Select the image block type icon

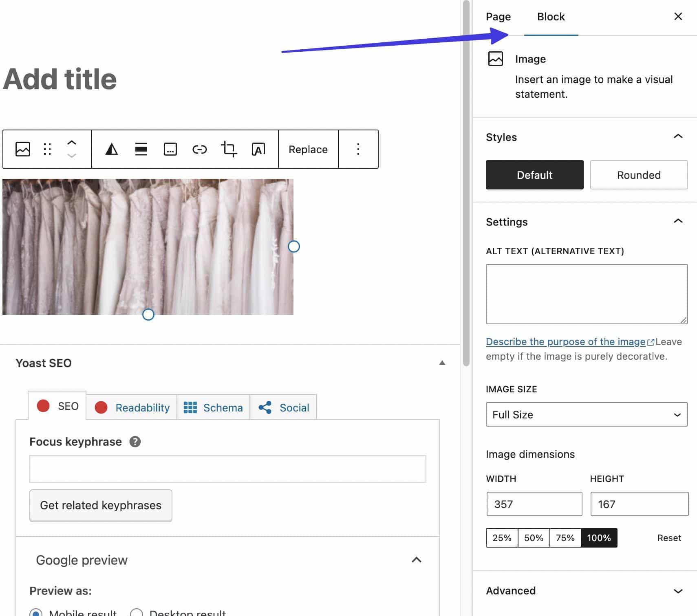coord(23,149)
